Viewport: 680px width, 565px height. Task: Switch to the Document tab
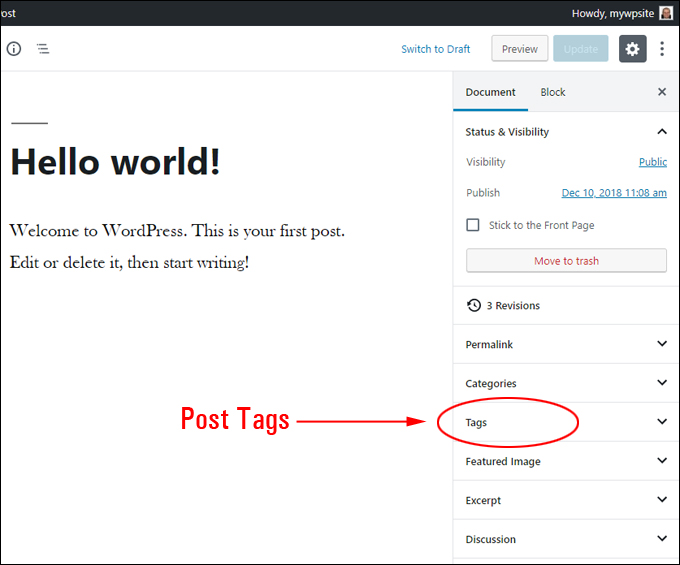[490, 92]
